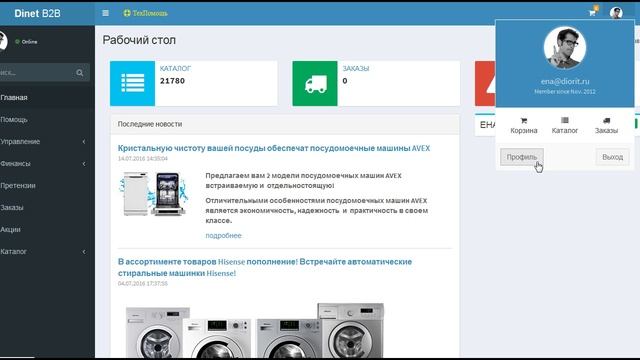Click the Рабочий стол page heading
The image size is (640, 360).
click(x=139, y=40)
